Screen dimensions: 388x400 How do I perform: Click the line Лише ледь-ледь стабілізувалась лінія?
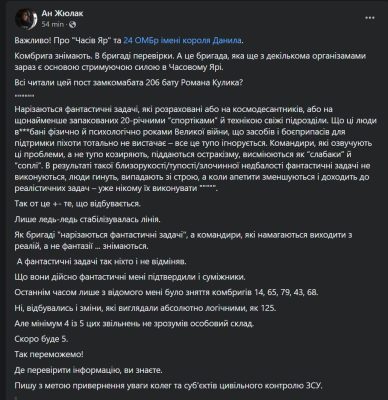point(88,219)
